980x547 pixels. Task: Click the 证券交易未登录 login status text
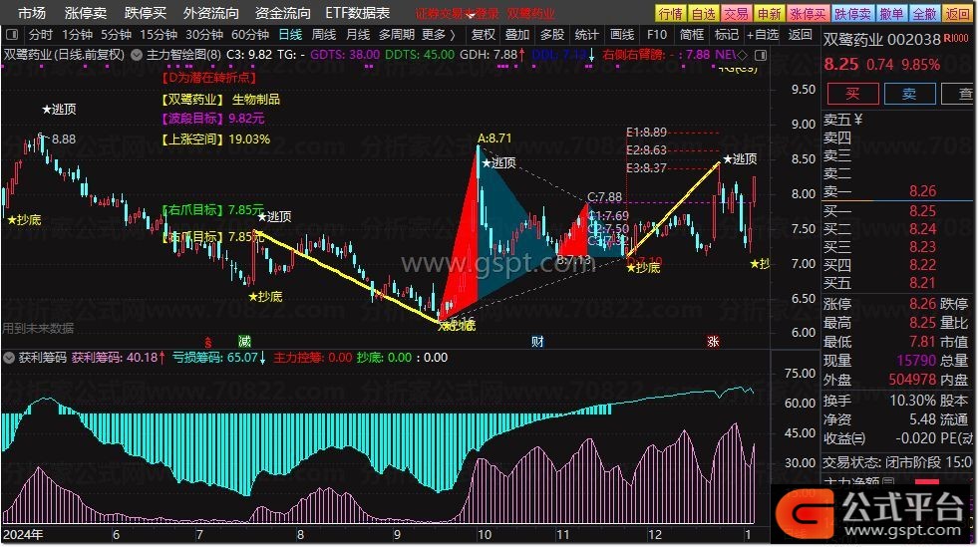458,13
